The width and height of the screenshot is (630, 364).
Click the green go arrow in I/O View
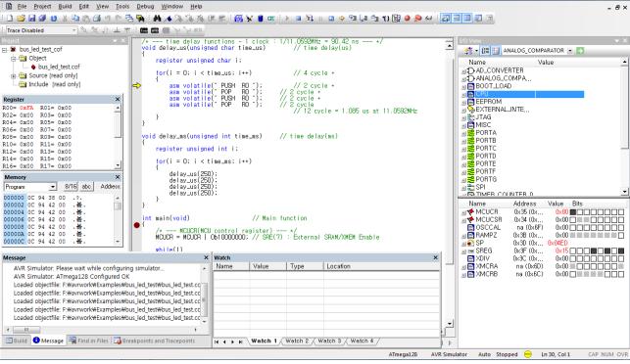pos(580,51)
